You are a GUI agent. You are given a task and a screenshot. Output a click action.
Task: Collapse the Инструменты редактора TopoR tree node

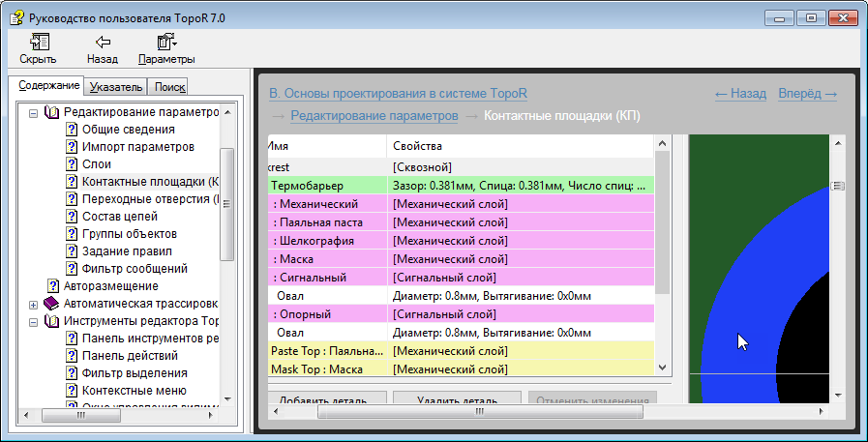tap(33, 322)
